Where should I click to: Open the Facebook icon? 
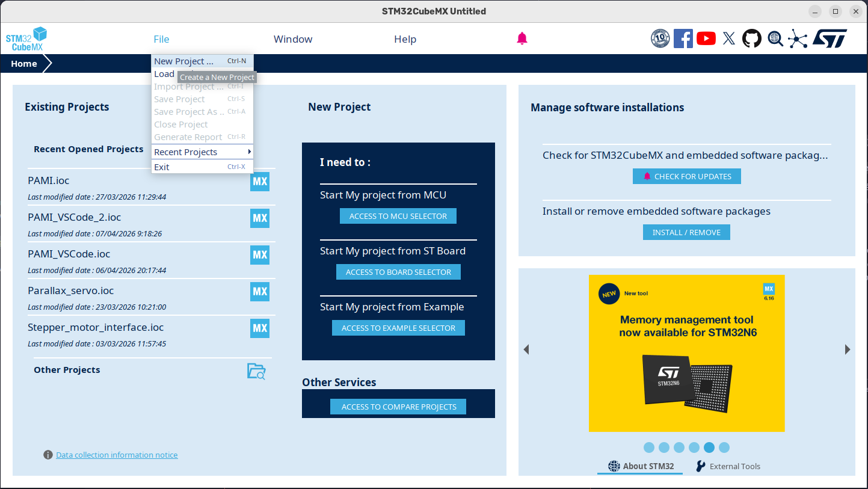tap(683, 38)
